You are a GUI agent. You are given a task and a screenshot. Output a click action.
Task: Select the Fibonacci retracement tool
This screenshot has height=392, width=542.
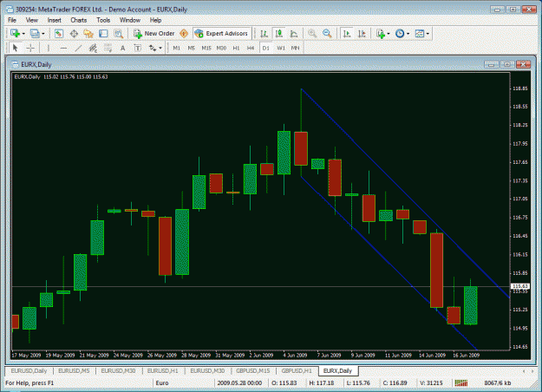108,48
